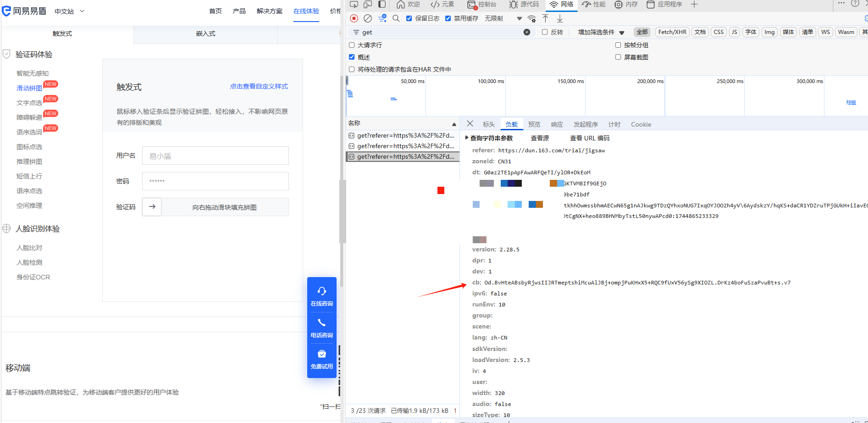The image size is (868, 423).
Task: Click the slider arrow in 验证码 field
Action: pyautogui.click(x=152, y=207)
